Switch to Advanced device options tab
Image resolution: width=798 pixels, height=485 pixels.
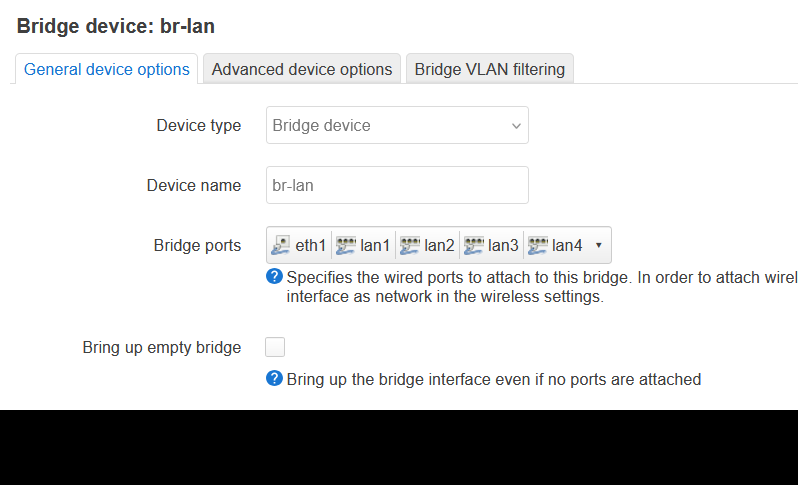click(302, 69)
